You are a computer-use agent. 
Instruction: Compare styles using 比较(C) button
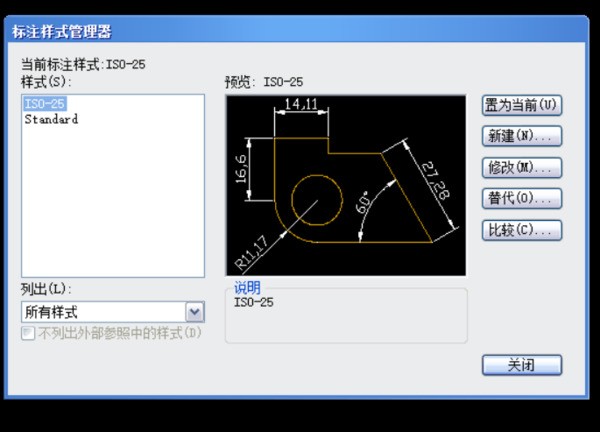click(x=521, y=230)
